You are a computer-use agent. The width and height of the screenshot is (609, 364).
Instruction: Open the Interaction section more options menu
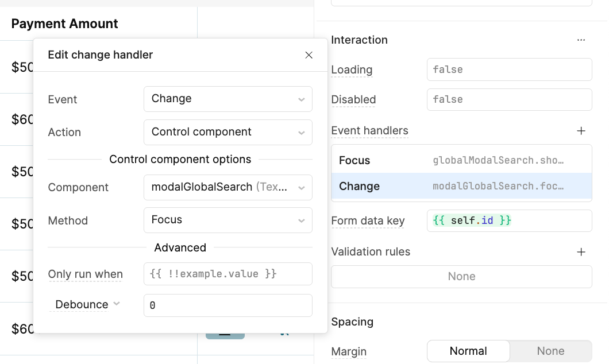tap(581, 40)
